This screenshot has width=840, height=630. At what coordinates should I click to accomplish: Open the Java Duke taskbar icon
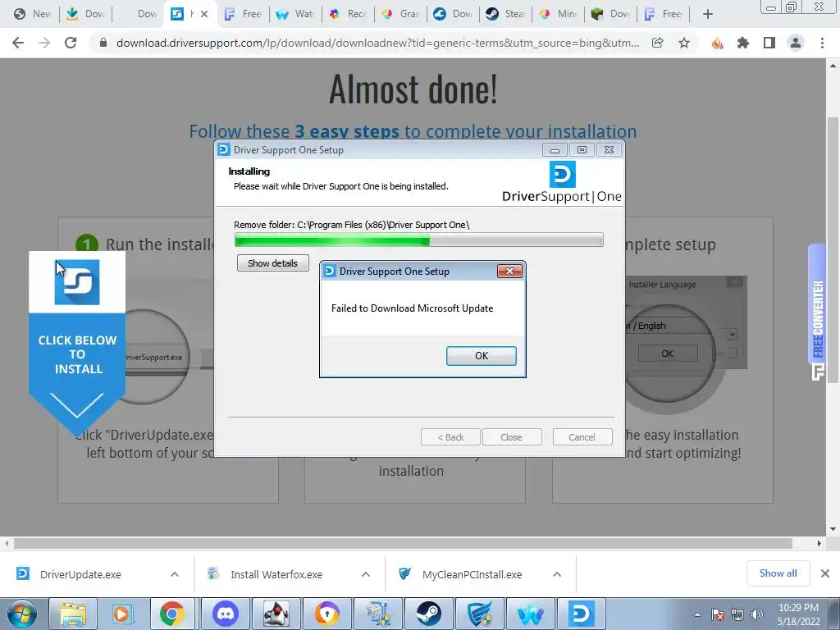276,614
